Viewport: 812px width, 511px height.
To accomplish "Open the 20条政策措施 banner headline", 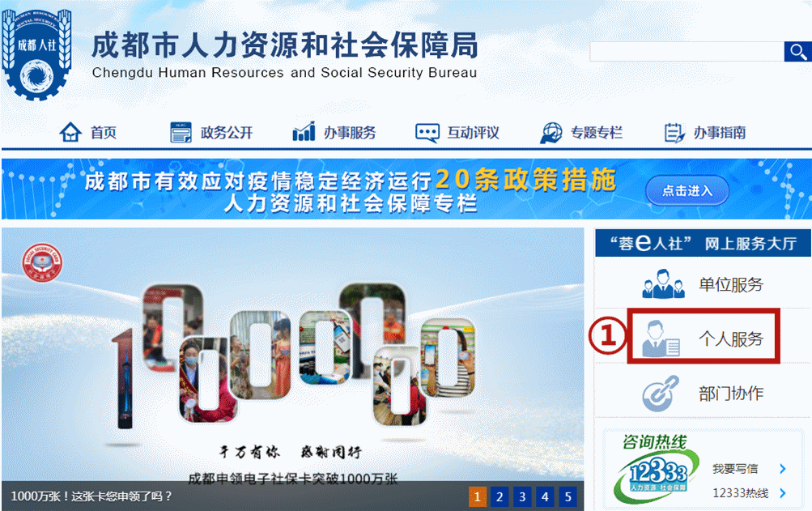I will (525, 180).
